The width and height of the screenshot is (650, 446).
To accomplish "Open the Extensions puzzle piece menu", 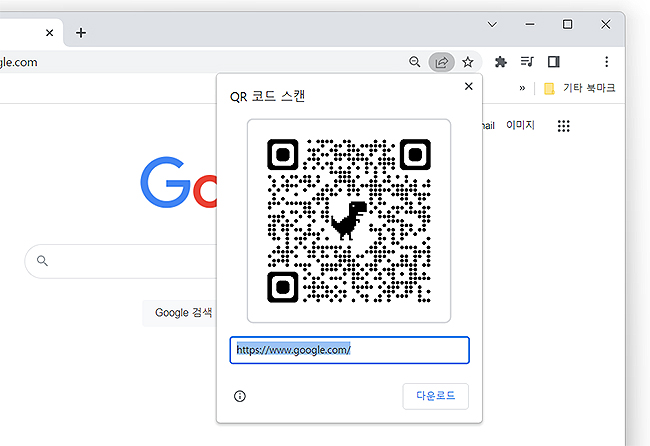I will 501,62.
